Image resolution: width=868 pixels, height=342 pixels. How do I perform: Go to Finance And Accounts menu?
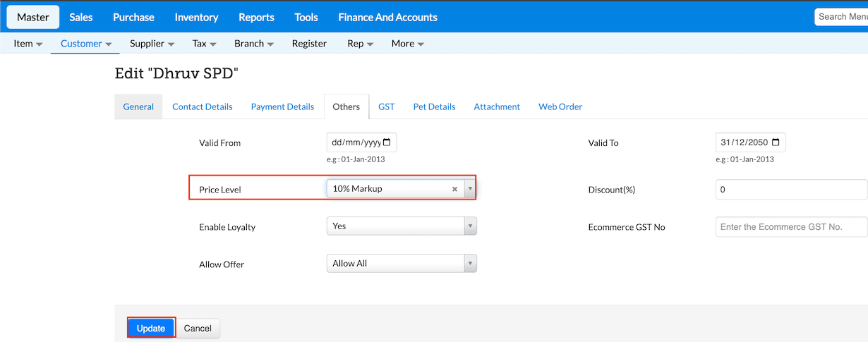[387, 17]
